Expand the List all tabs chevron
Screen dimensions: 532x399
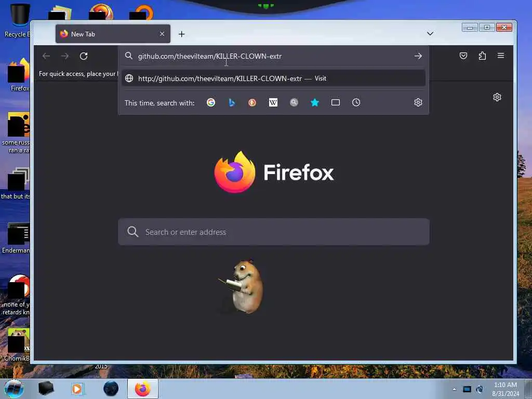click(x=430, y=34)
